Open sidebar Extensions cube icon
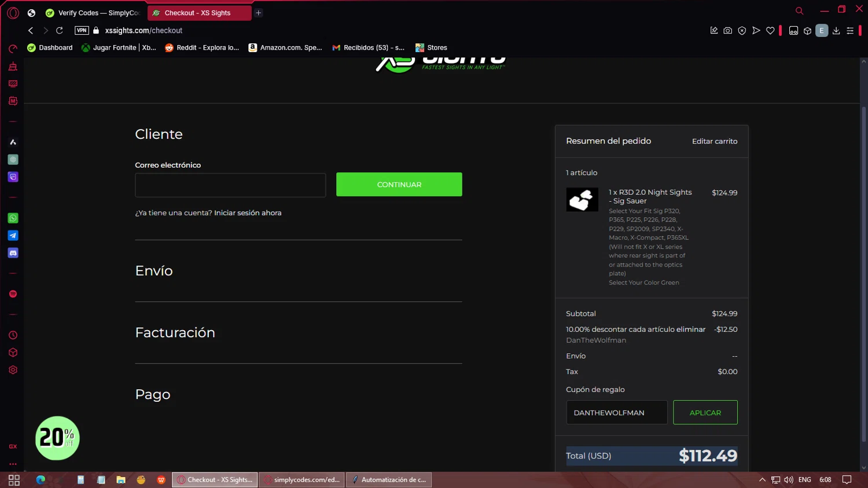Image resolution: width=868 pixels, height=488 pixels. [x=13, y=353]
